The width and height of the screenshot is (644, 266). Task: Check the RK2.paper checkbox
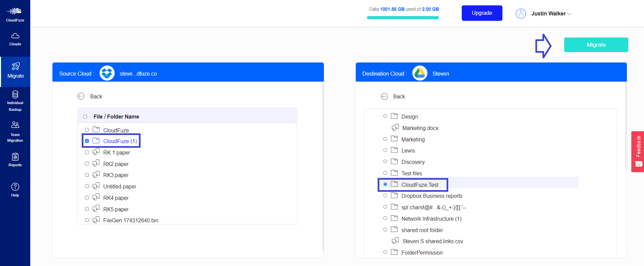coord(87,164)
